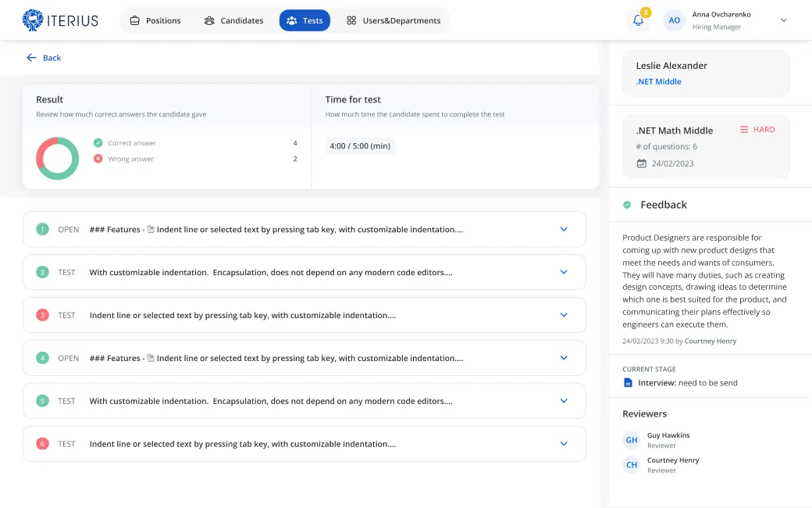812x508 pixels.
Task: Open the .NET Middle position link
Action: (658, 81)
